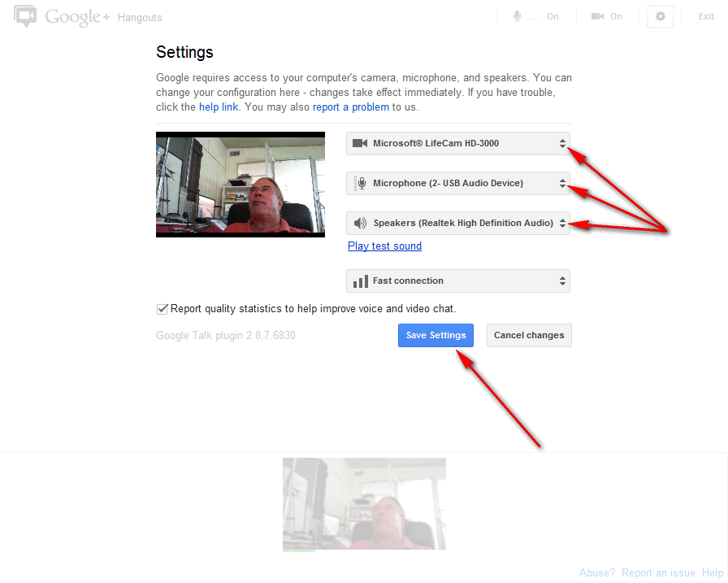
Task: Expand the Microsoft LifeCam HD-3000 camera dropdown
Action: [458, 144]
